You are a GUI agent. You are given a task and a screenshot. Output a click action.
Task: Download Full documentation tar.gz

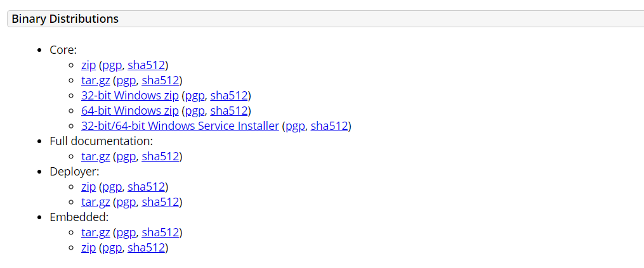[x=95, y=156]
